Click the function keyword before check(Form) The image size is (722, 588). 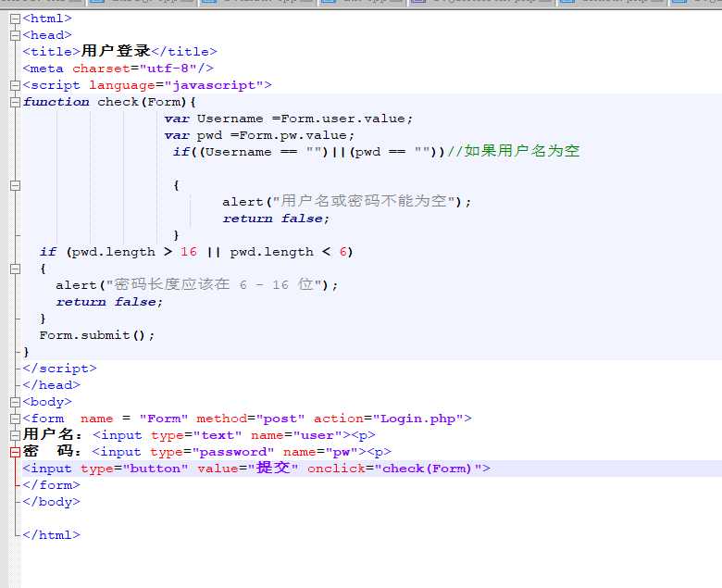coord(56,102)
